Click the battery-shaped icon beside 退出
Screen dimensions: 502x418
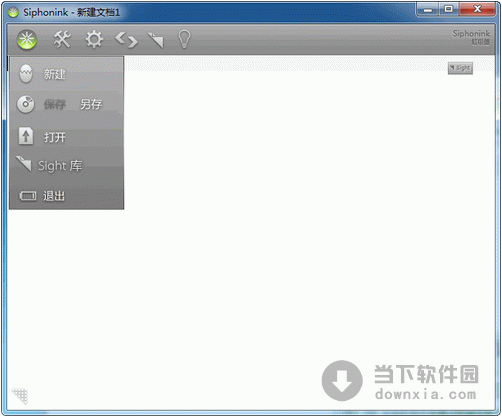tap(28, 196)
